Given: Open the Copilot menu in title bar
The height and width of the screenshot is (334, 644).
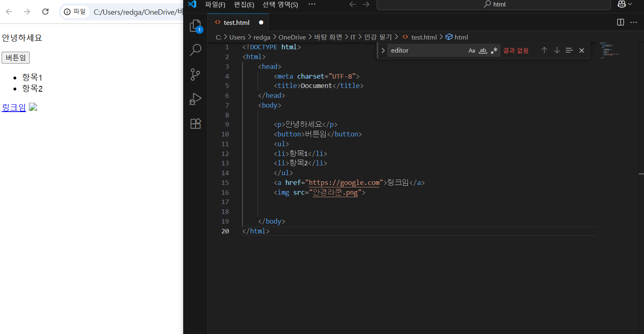Looking at the screenshot, I should [x=624, y=4].
